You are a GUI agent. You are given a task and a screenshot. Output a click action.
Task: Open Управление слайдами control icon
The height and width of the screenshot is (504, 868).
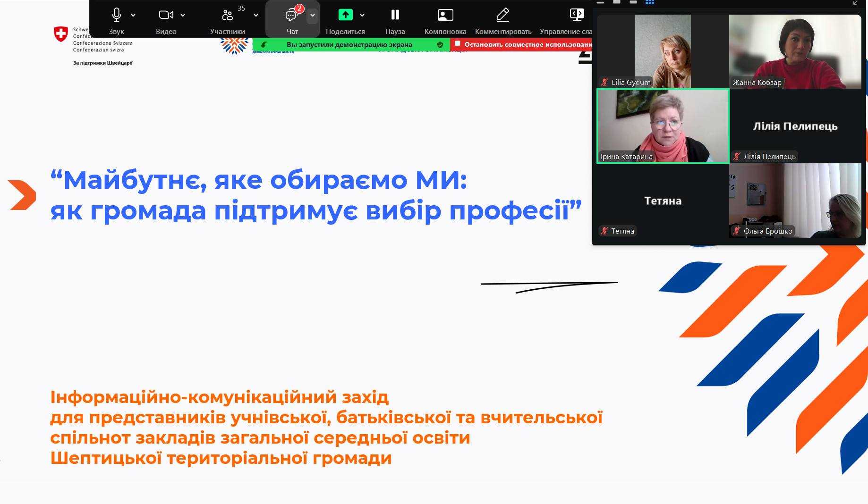(x=577, y=15)
